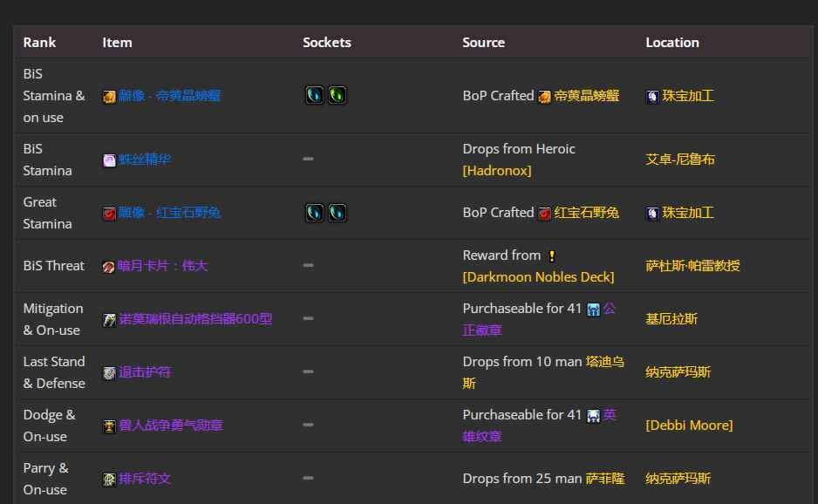Click 珠宝加工 profession icon in BiS Stamina & on use row

[652, 97]
